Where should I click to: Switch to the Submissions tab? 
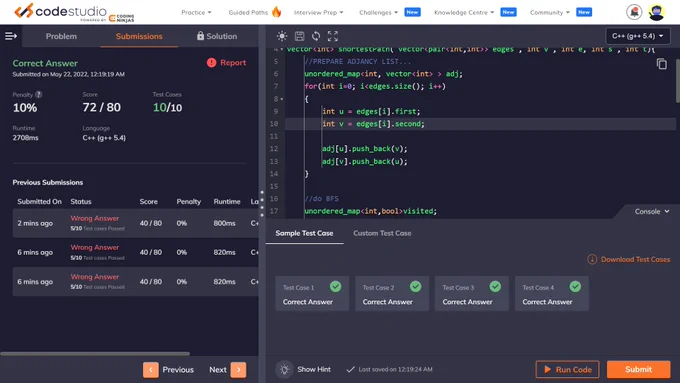point(139,36)
